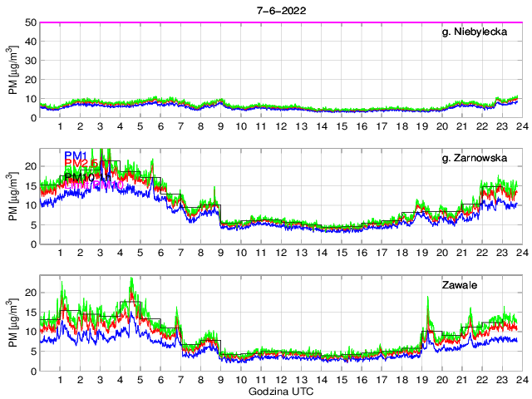Click hour 24 tick on the top chart axis
The image size is (532, 399).
(521, 126)
